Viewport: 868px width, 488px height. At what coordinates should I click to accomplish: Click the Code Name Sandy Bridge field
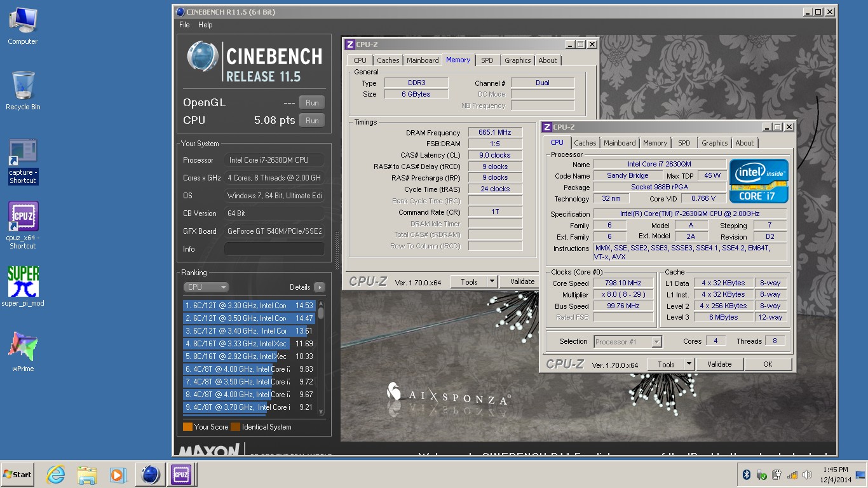pos(628,175)
